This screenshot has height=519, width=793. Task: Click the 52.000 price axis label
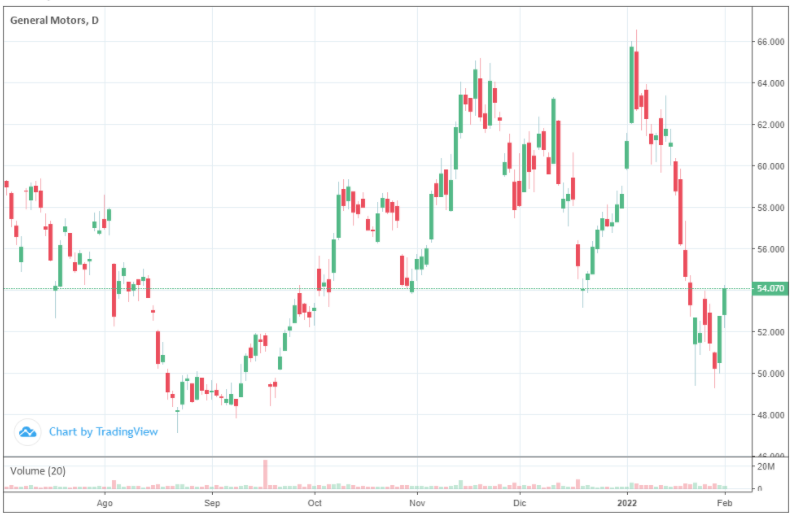[x=770, y=332]
